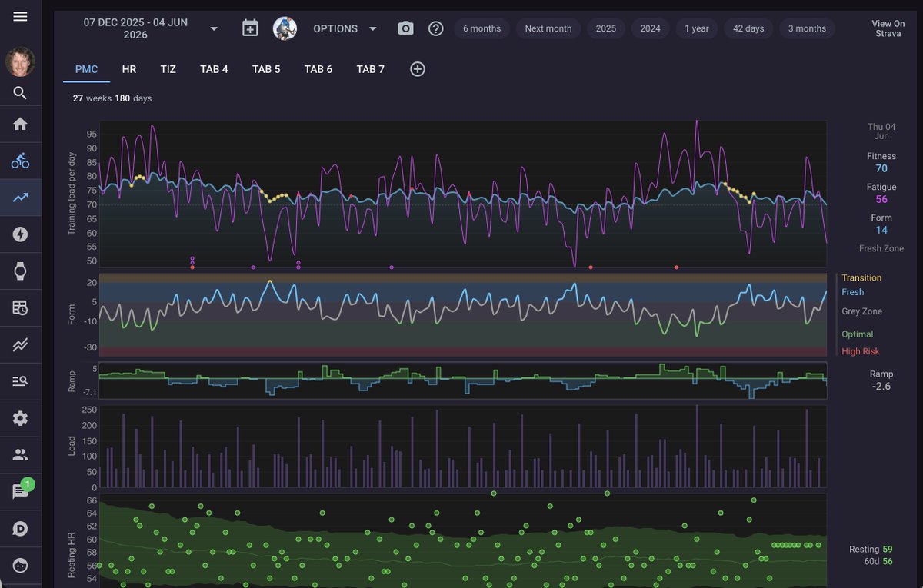Screen dimensions: 923x588
Task: Switch to the PMC tab
Action: pos(87,69)
